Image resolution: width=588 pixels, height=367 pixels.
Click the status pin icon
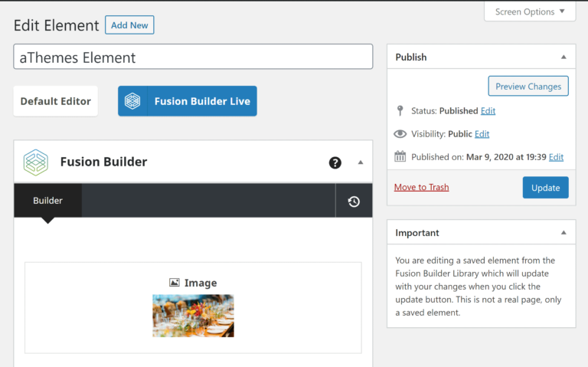coord(400,110)
